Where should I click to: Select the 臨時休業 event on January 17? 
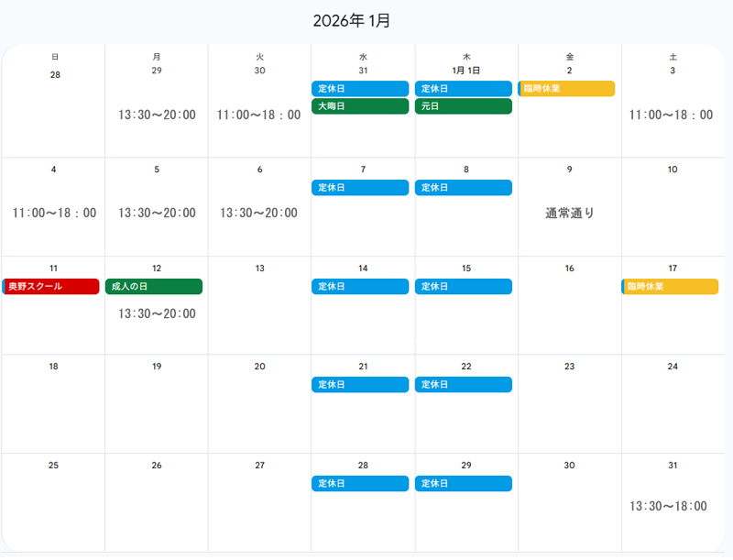(x=670, y=287)
